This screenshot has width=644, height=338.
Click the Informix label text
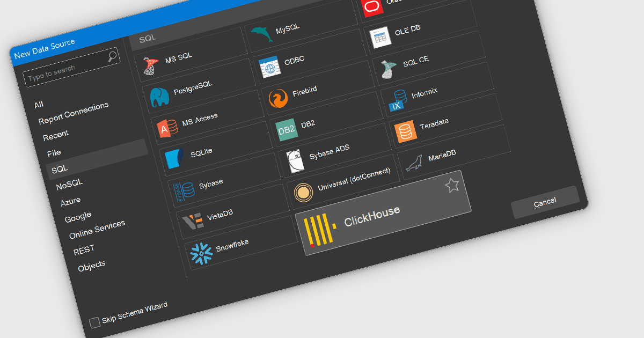pyautogui.click(x=425, y=93)
